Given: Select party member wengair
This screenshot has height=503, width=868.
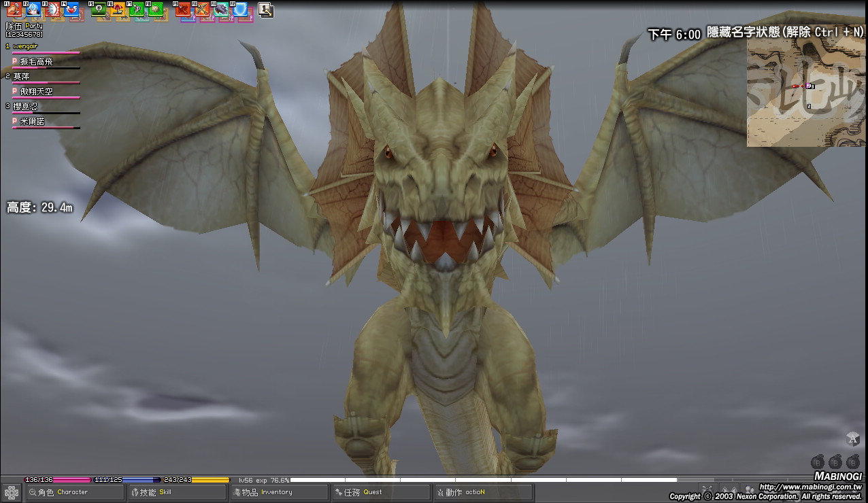Looking at the screenshot, I should point(26,46).
